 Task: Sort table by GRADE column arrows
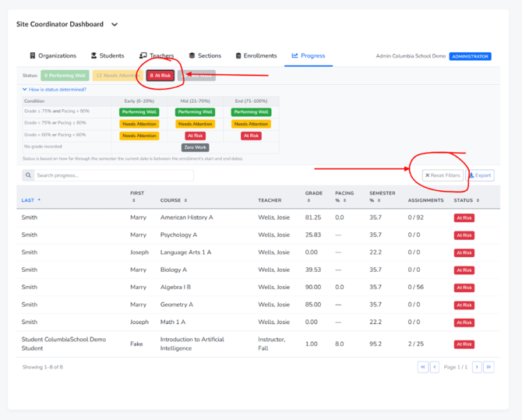[x=309, y=200]
